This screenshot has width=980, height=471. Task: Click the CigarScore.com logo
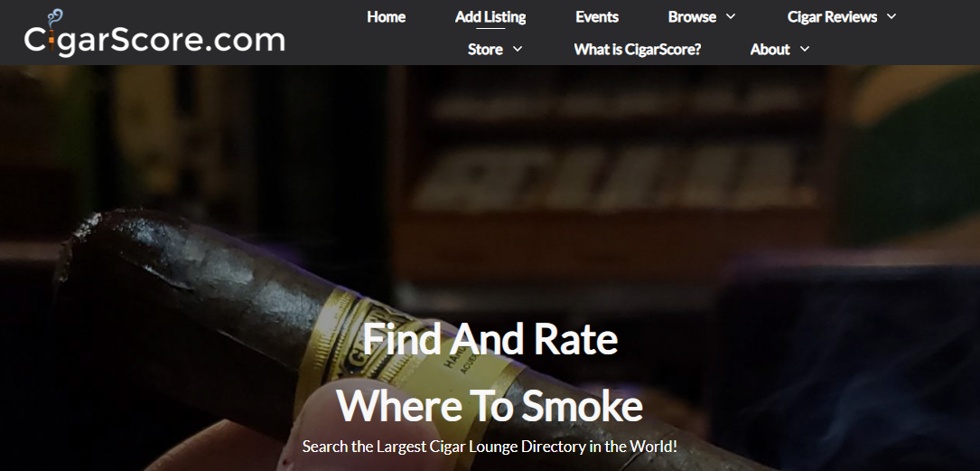[x=154, y=34]
